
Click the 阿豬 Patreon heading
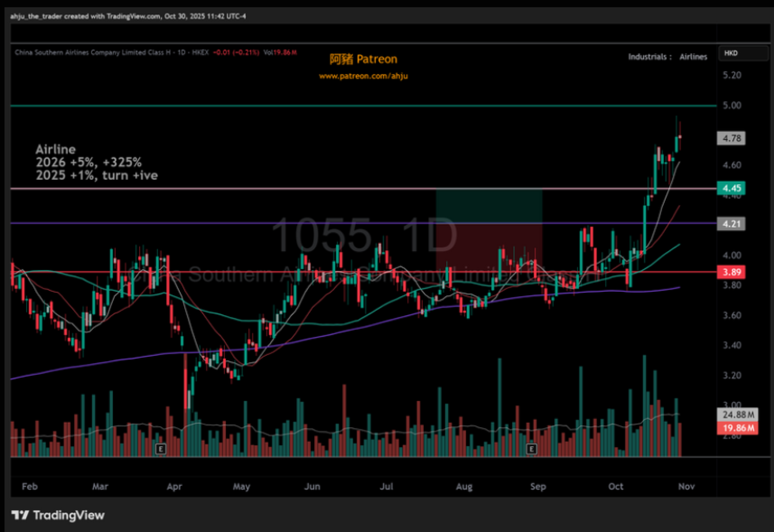(x=363, y=59)
